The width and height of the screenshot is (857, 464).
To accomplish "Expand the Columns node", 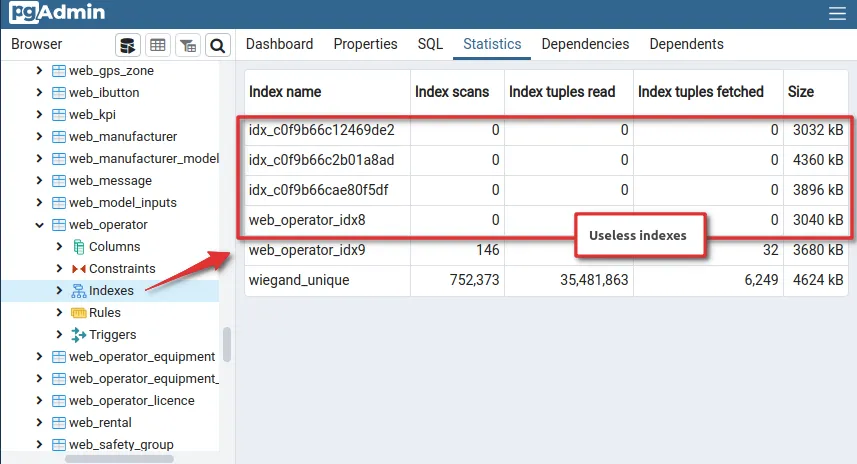I will (x=59, y=246).
